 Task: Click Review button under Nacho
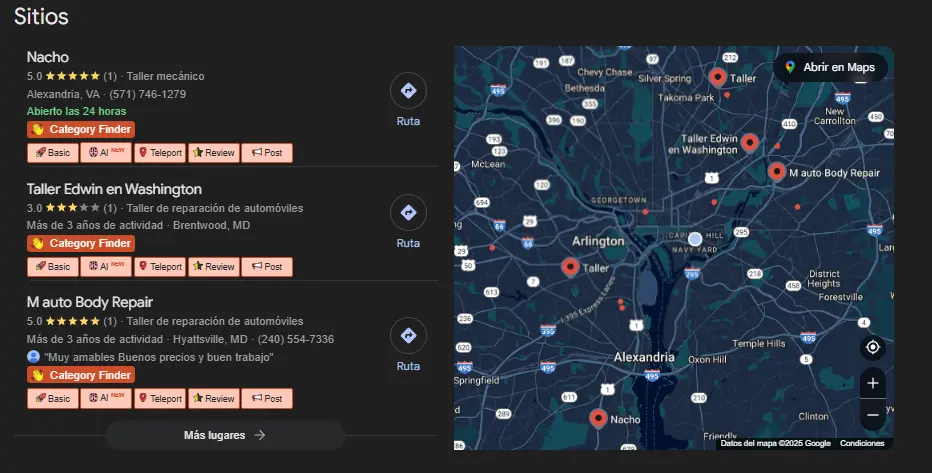214,153
